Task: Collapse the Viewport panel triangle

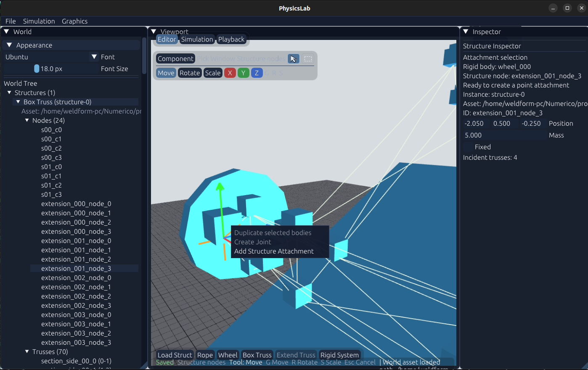Action: (x=154, y=32)
